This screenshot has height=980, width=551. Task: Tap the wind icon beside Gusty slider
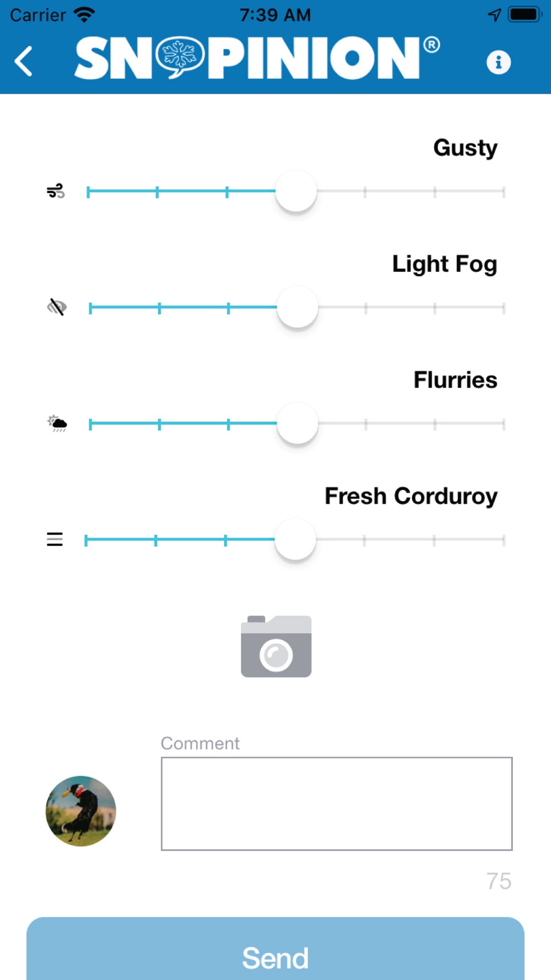tap(56, 191)
